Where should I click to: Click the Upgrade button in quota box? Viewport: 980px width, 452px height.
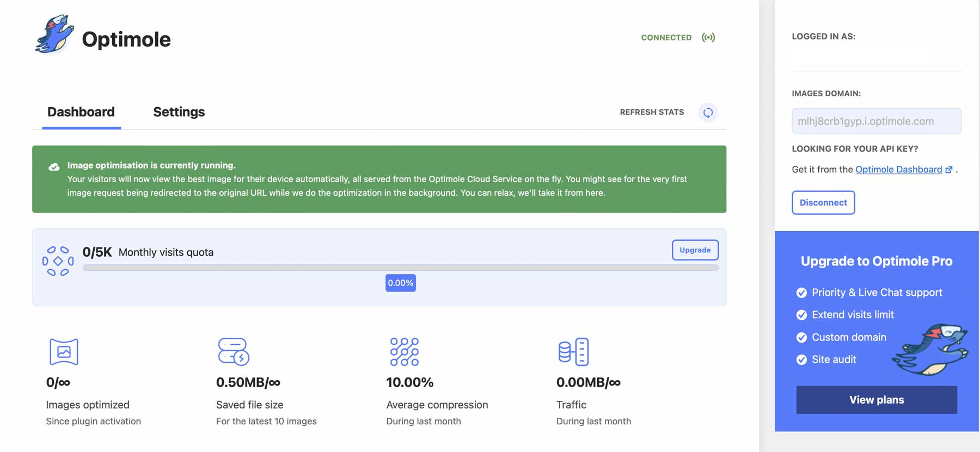point(695,250)
